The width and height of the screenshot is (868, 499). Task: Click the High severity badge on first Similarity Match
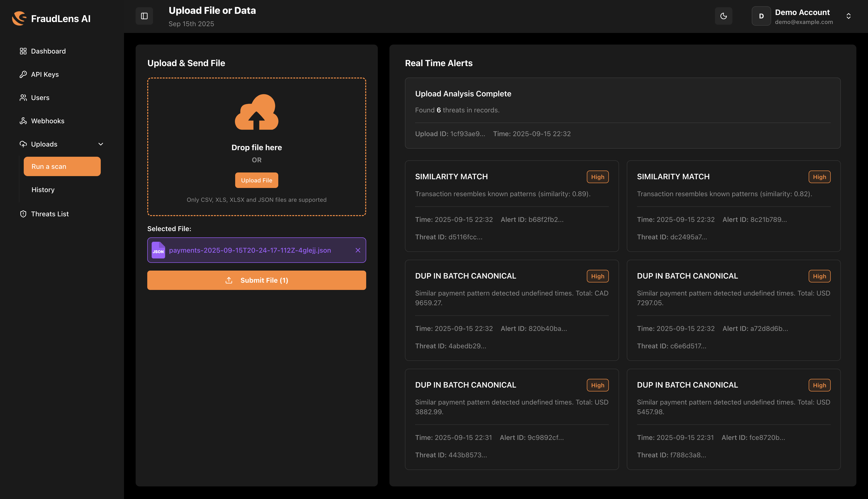[x=597, y=177]
